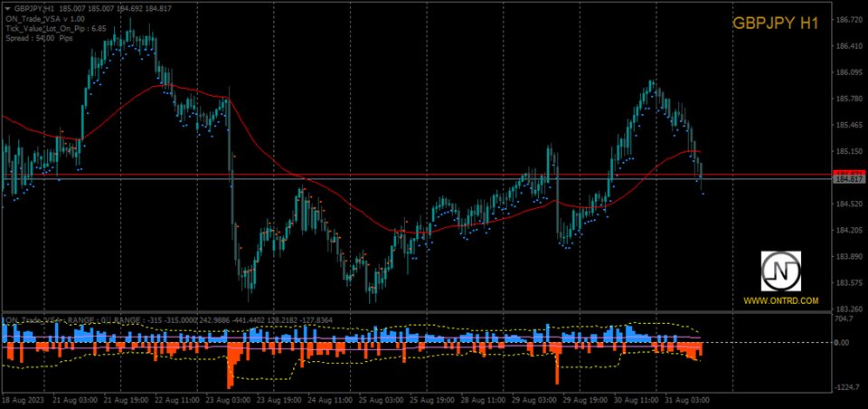Click the 183.260 price axis label

[x=849, y=309]
